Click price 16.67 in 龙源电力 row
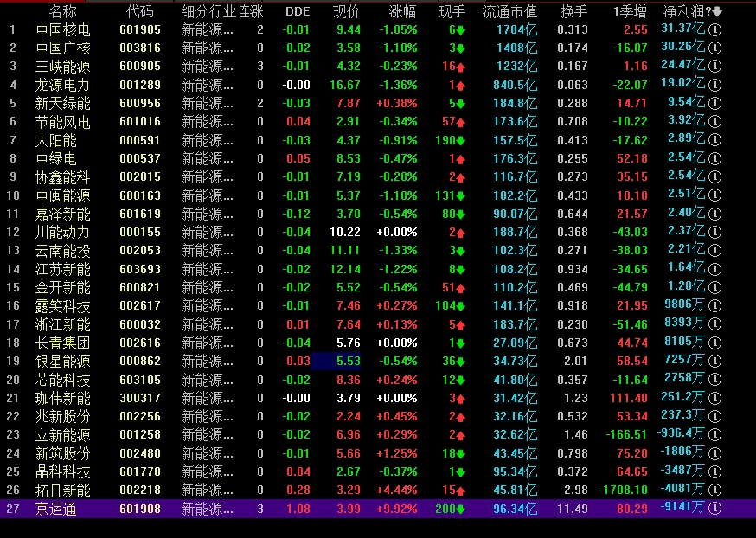The height and width of the screenshot is (538, 756). click(345, 86)
